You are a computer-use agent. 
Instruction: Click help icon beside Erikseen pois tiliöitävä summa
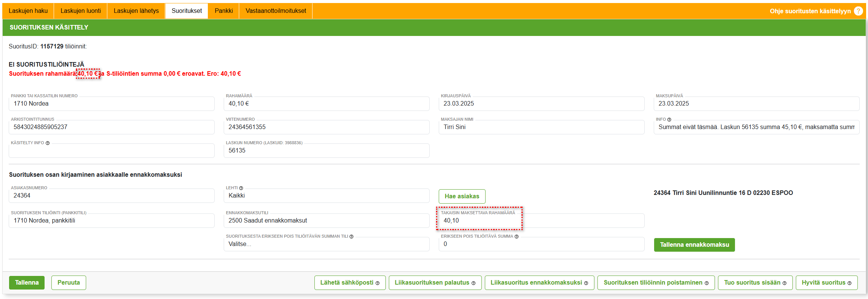[517, 237]
